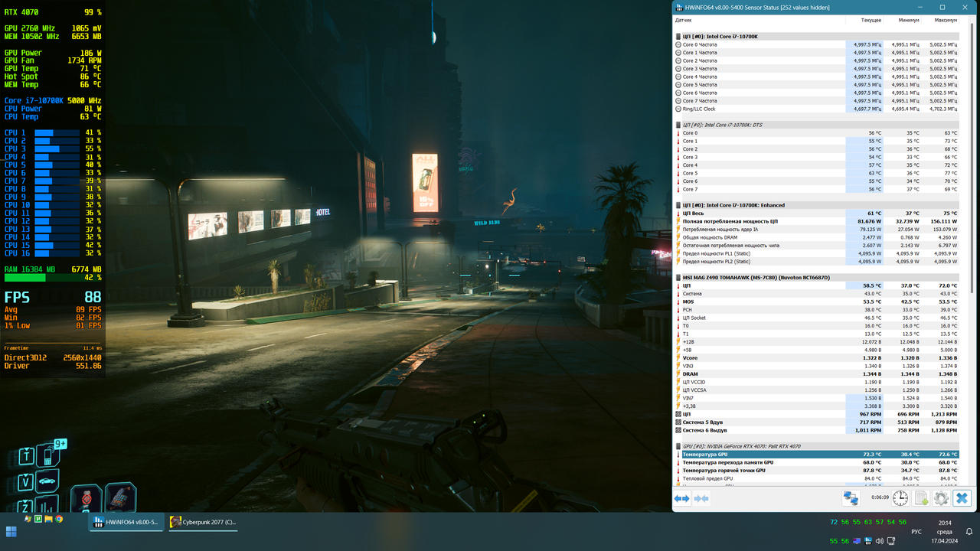The image size is (980, 551).
Task: Select the Система 6 Выдув fan row
Action: 820,430
